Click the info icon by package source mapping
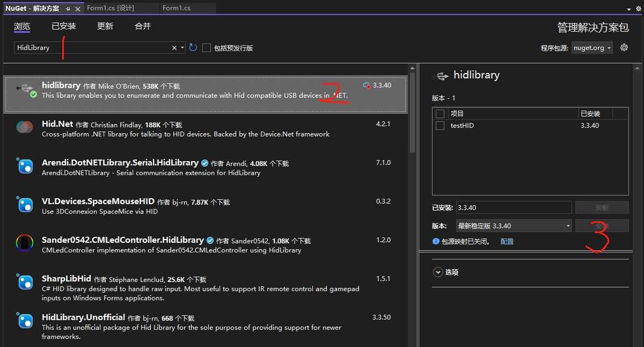The height and width of the screenshot is (347, 644). [436, 242]
